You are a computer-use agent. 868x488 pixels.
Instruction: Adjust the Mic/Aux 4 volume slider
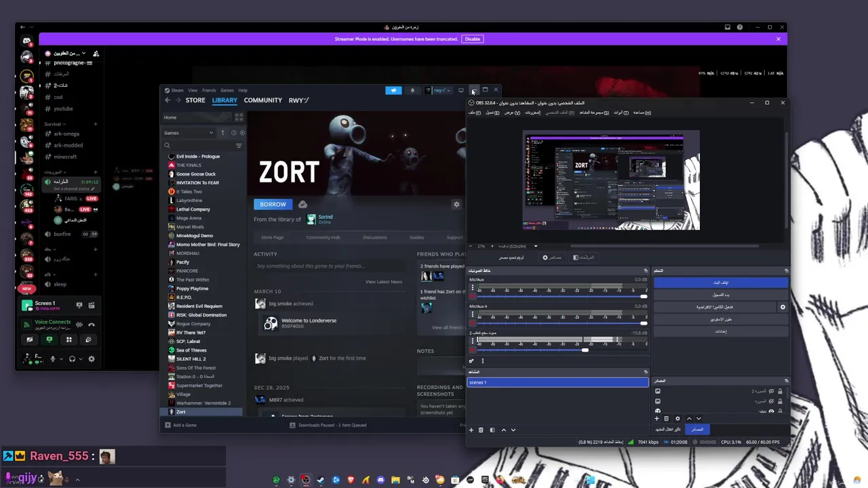[561, 323]
